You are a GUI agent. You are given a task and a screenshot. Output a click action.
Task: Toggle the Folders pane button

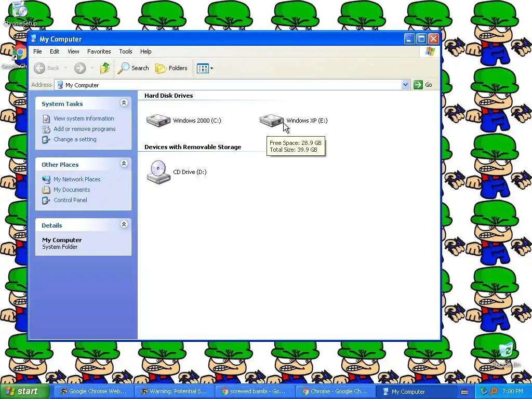coord(171,68)
